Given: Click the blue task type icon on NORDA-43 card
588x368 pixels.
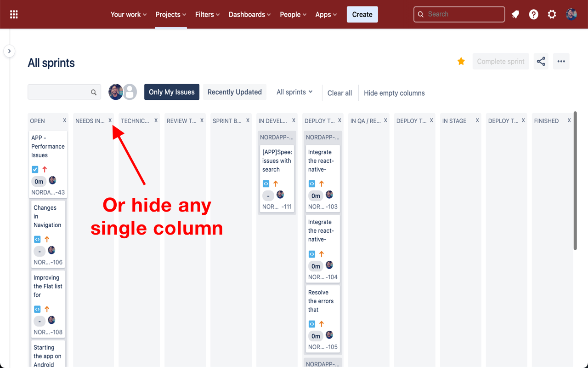Looking at the screenshot, I should [x=35, y=169].
